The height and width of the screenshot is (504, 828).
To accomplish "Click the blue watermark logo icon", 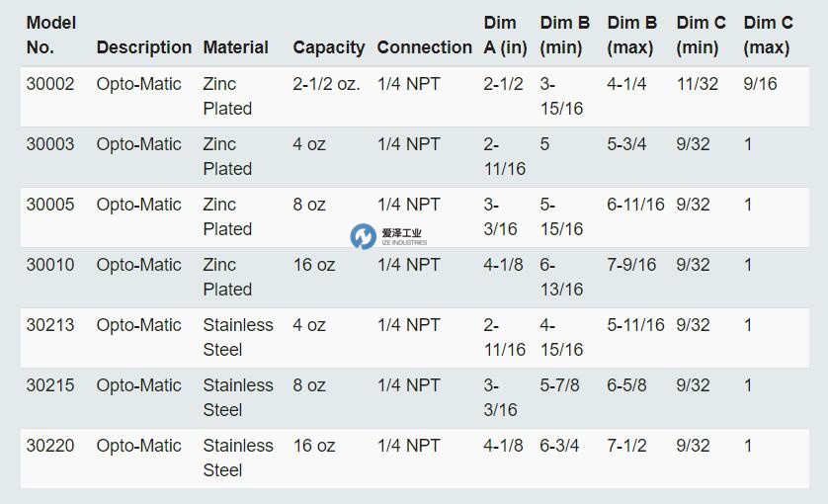I will (x=364, y=235).
